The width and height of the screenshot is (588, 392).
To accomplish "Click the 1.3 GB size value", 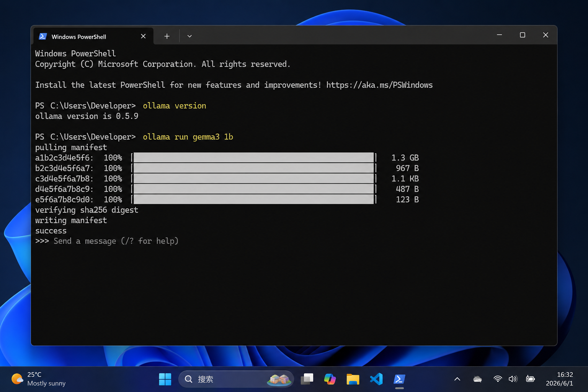I will pyautogui.click(x=405, y=158).
